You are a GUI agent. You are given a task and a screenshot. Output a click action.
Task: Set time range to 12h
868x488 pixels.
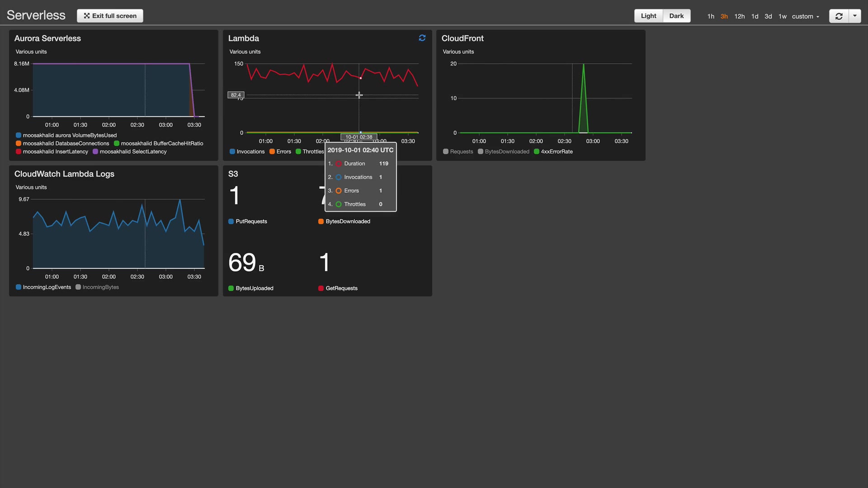click(x=739, y=16)
